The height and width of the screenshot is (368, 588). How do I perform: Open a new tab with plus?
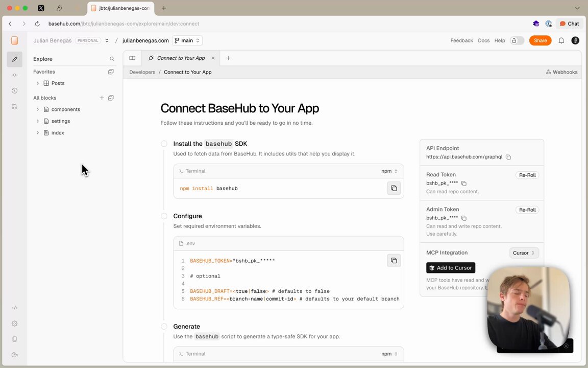[228, 58]
